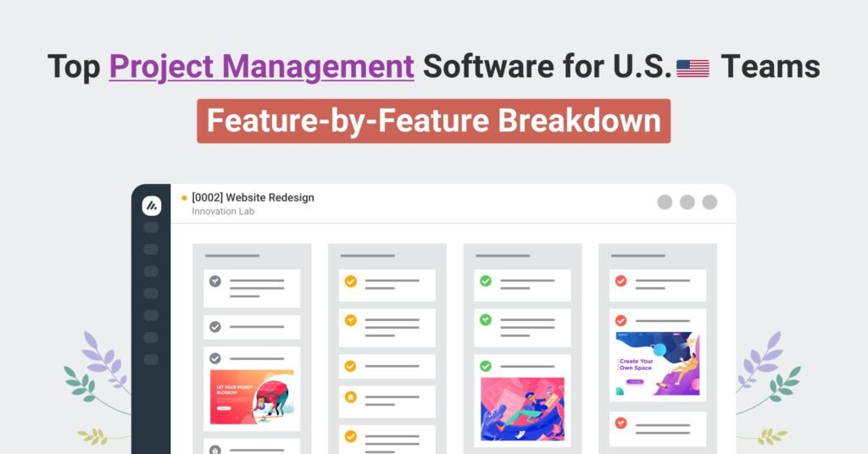
Task: Click the topmost gray sidebar item below the logo
Action: point(151,227)
